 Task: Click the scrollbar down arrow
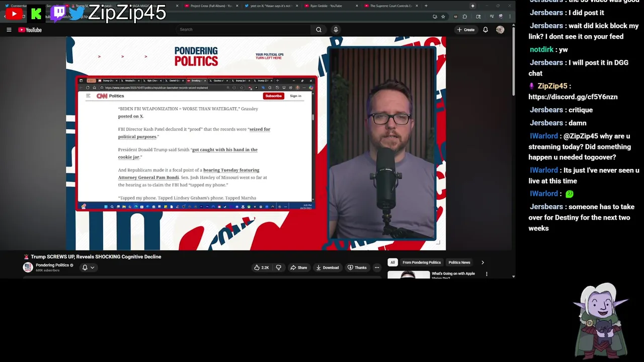click(513, 276)
